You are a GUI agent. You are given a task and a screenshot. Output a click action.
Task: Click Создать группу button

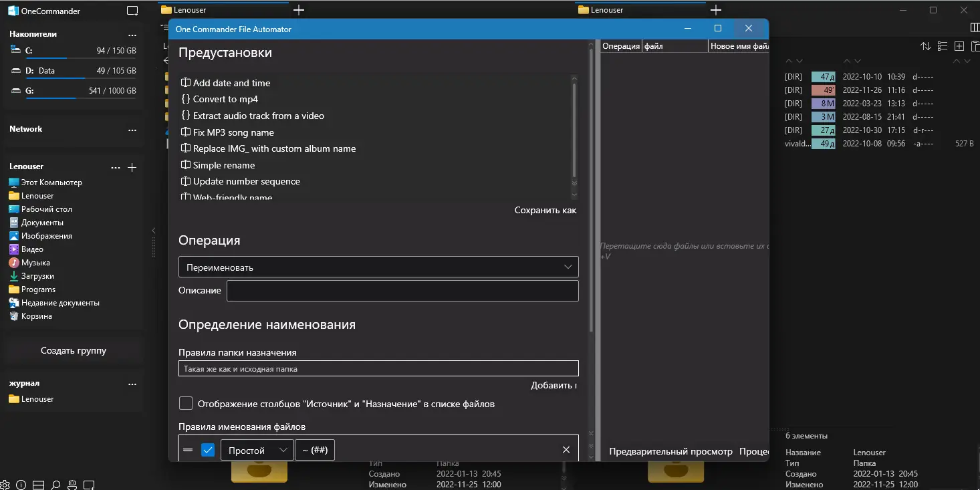(x=74, y=350)
